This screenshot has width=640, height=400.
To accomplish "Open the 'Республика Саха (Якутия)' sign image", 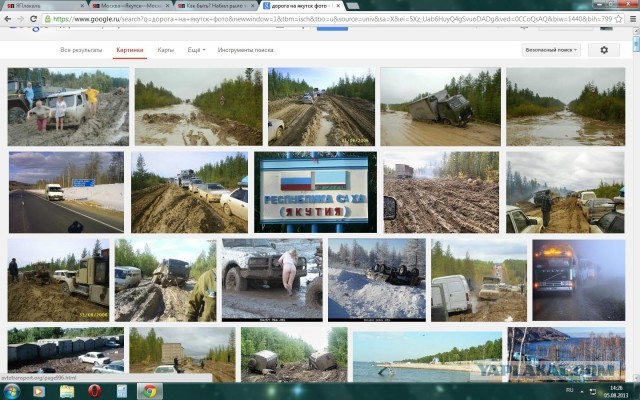I will [315, 192].
